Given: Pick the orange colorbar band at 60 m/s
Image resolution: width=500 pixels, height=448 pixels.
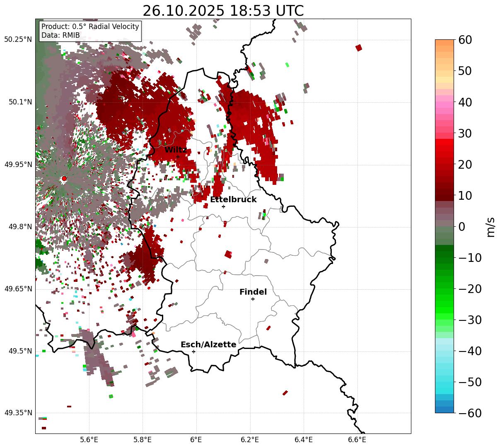Looking at the screenshot, I should [444, 42].
